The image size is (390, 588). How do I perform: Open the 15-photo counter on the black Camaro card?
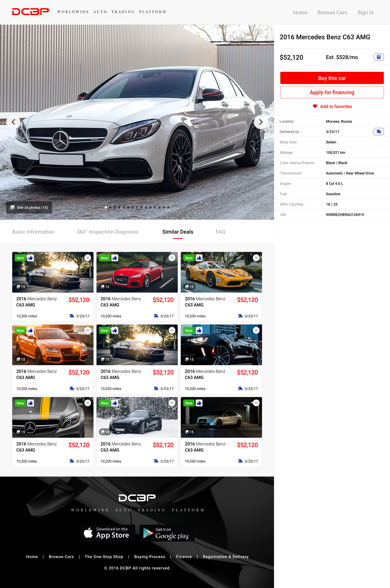(189, 359)
